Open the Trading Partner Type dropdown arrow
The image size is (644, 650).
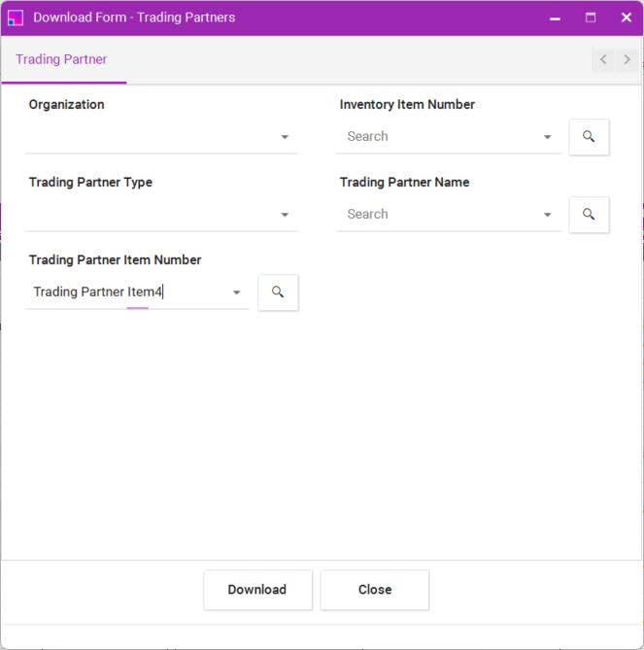[x=285, y=215]
